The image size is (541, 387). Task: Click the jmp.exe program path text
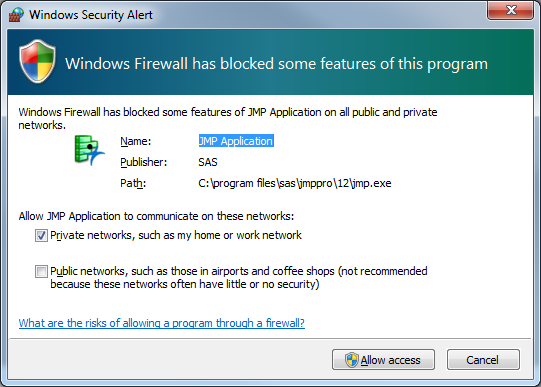[x=295, y=183]
